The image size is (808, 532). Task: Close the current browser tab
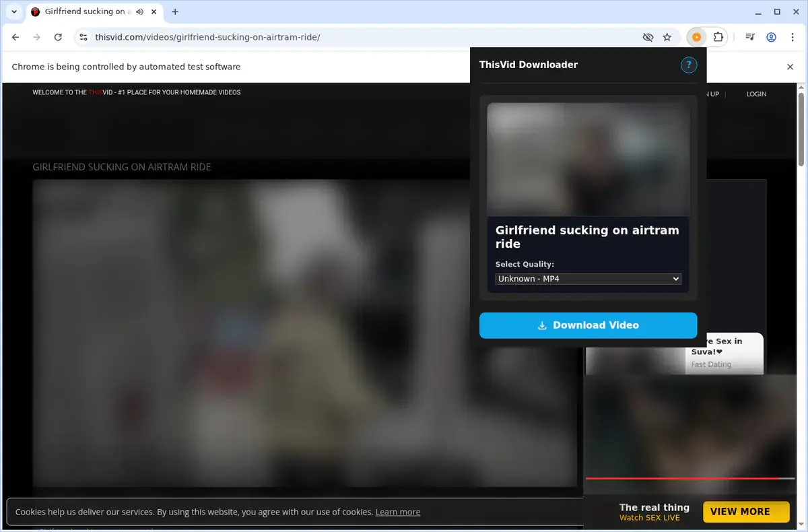tap(154, 12)
